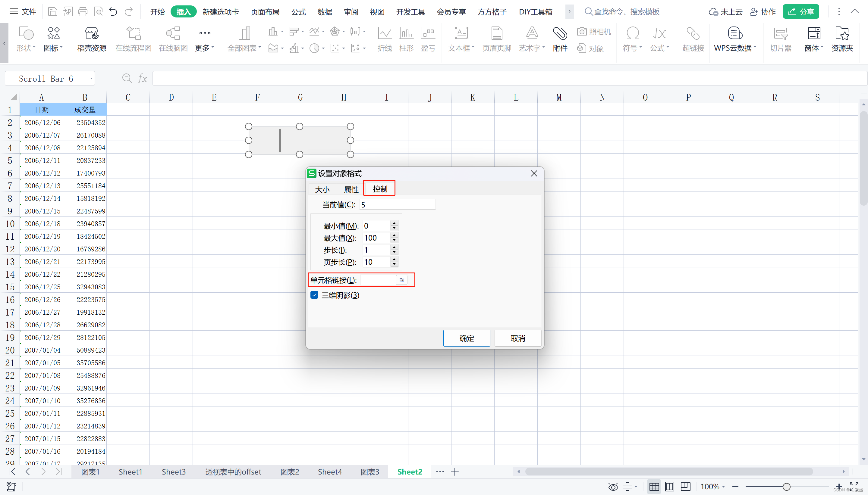This screenshot has width=868, height=495.
Task: Click the 在线脑图 mind map icon
Action: 173,39
